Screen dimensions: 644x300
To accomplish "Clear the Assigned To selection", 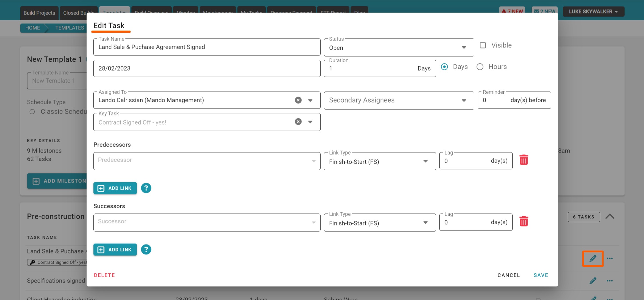I will (298, 100).
